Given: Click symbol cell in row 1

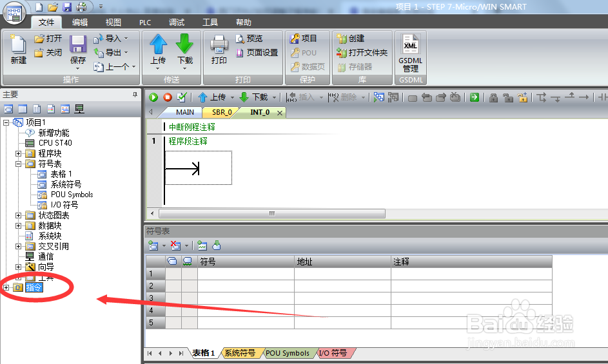Looking at the screenshot, I should point(246,274).
